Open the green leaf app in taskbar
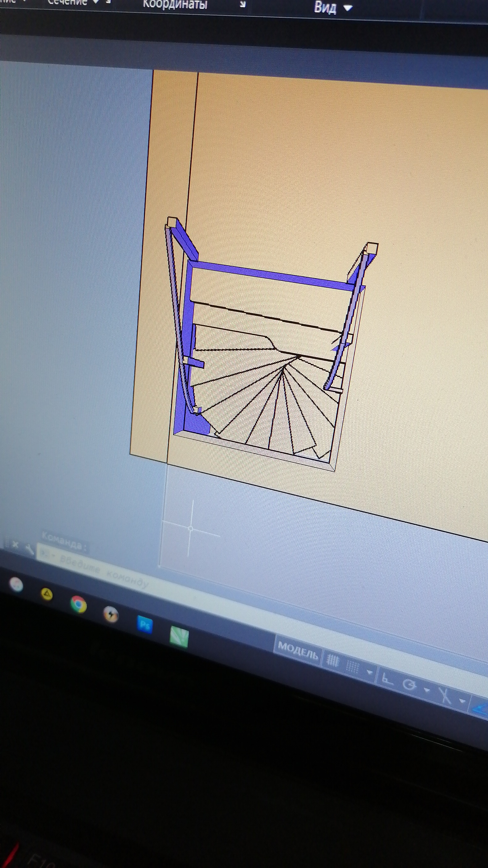This screenshot has width=488, height=868. 180,637
